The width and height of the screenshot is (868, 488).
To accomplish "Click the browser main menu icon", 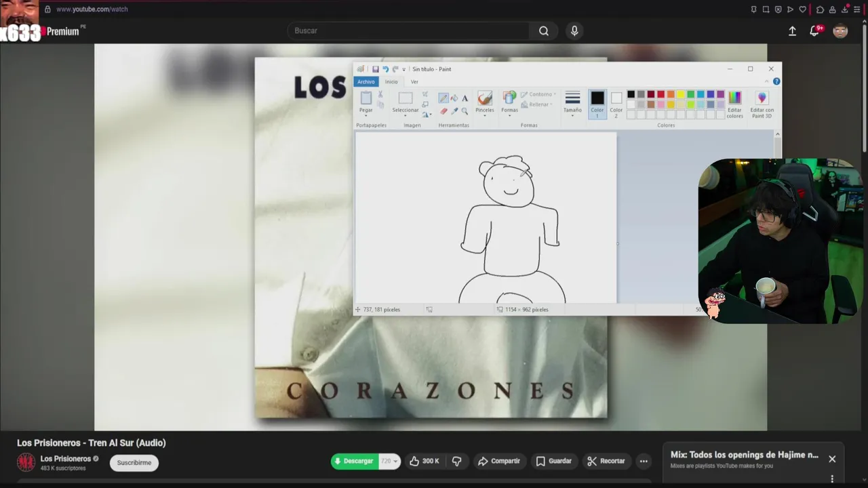I will point(857,9).
